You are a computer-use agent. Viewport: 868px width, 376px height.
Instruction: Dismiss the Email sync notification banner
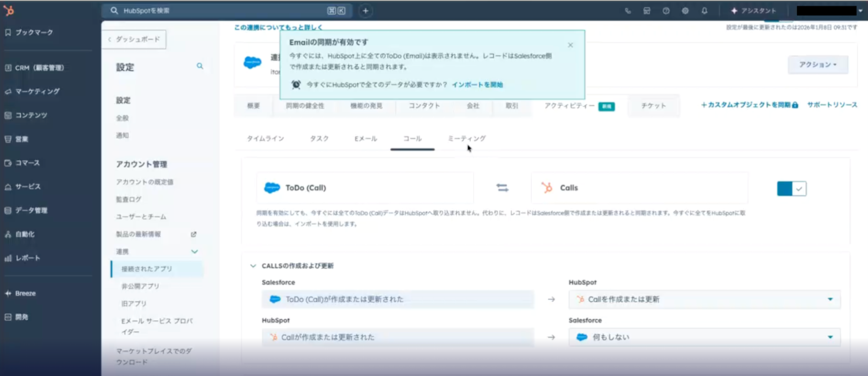570,45
